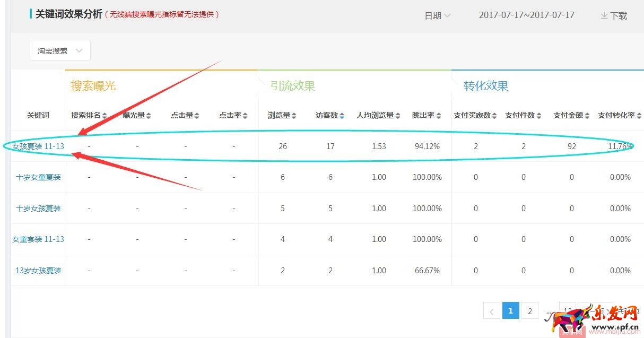Sort the 点击率 column
The image size is (644, 338).
coord(246,115)
